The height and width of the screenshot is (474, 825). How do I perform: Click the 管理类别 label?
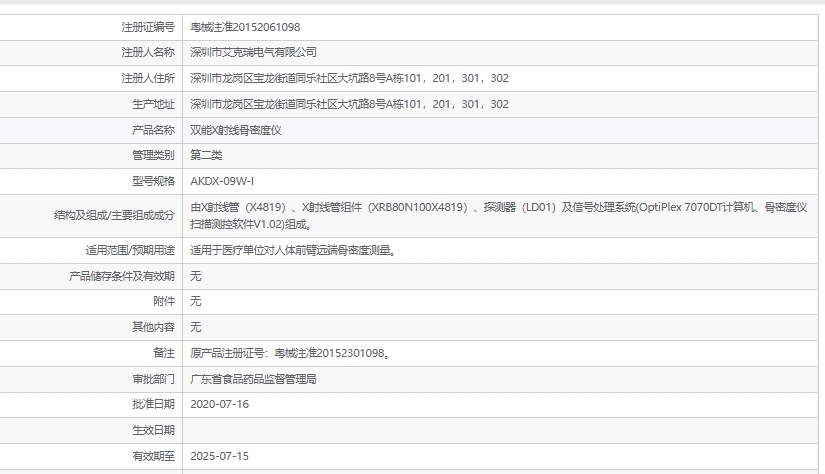point(153,155)
